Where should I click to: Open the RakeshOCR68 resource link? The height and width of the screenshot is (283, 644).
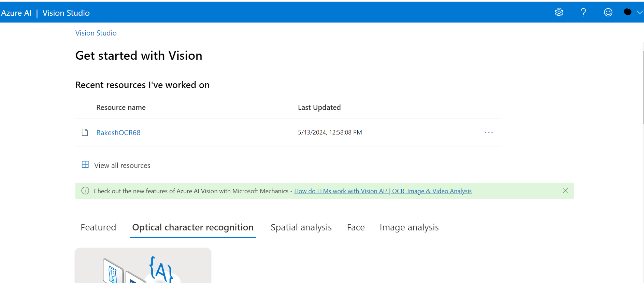(118, 133)
